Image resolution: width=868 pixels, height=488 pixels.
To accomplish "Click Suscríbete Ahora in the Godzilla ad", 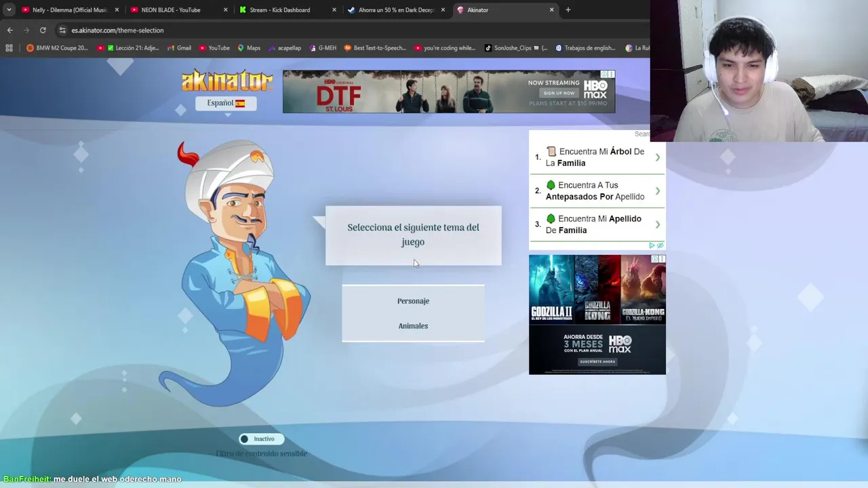I will 597,362.
